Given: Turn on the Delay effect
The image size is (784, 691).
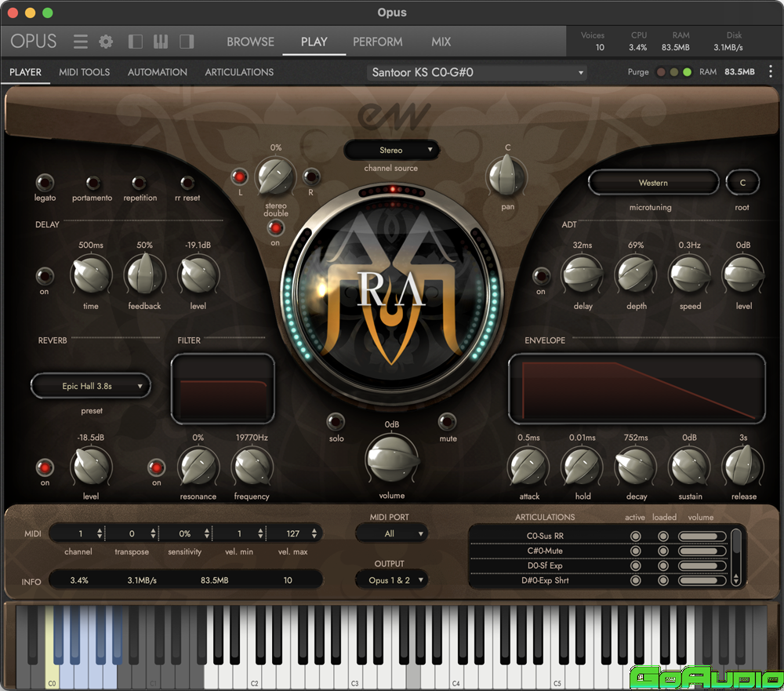Looking at the screenshot, I should pyautogui.click(x=45, y=276).
